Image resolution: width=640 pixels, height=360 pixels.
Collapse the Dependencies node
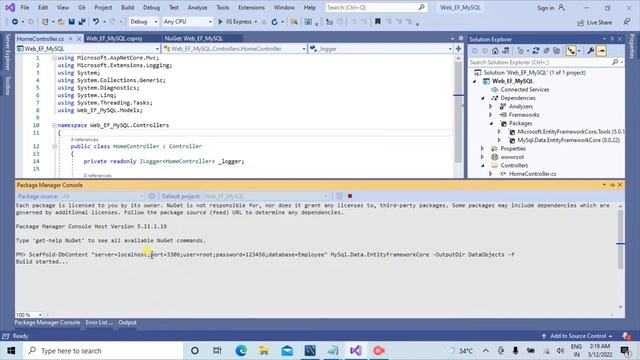483,98
